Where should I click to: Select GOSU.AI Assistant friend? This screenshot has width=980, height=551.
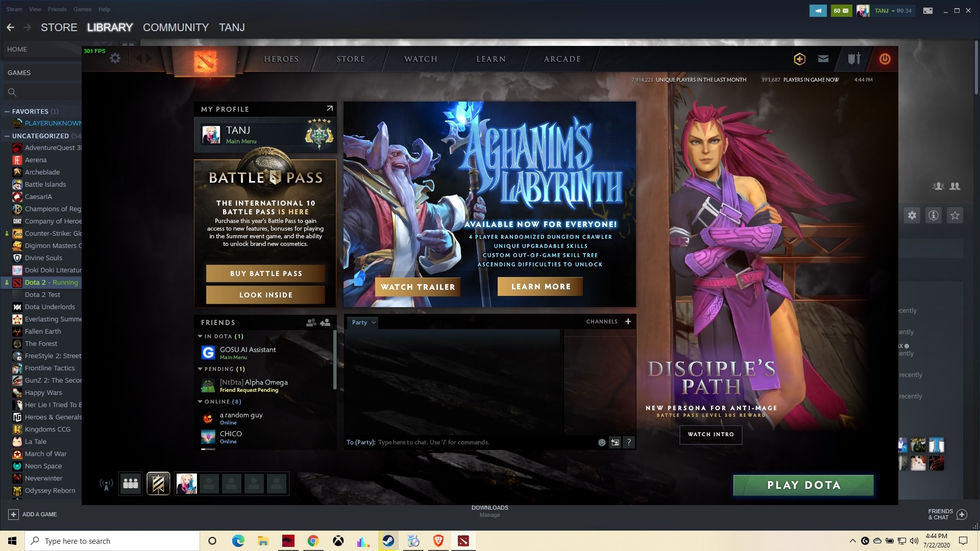tap(265, 353)
